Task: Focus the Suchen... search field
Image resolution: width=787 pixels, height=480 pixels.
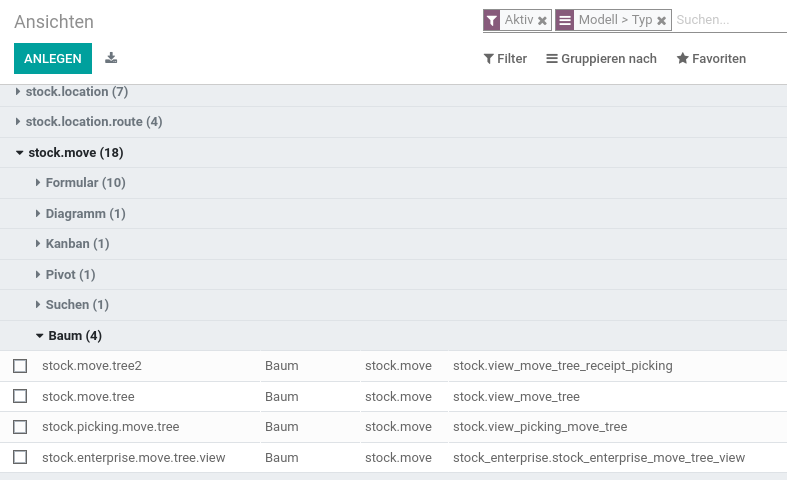Action: [x=729, y=20]
